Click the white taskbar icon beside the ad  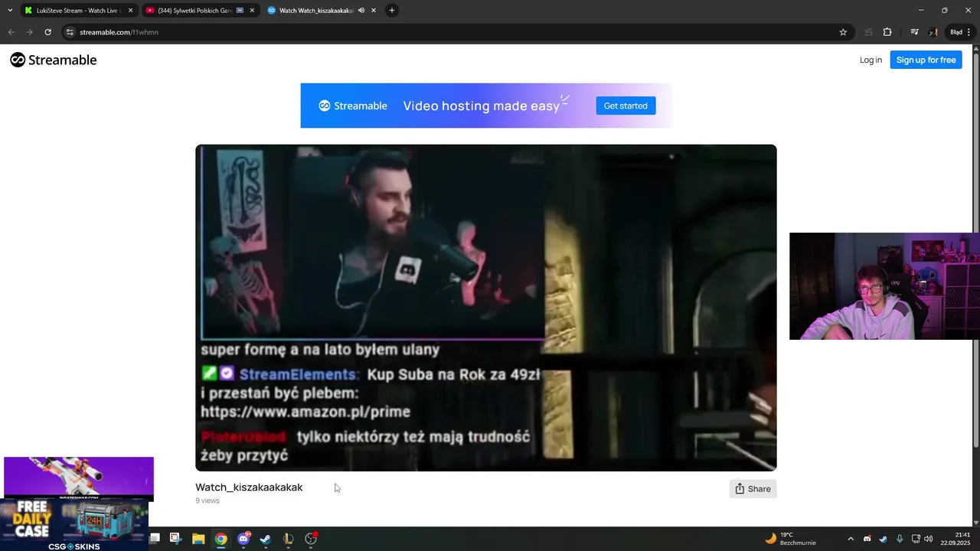[x=154, y=538]
